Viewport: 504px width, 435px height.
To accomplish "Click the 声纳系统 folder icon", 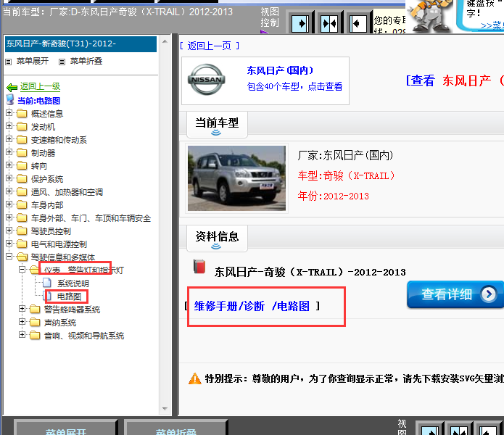I will [x=35, y=322].
